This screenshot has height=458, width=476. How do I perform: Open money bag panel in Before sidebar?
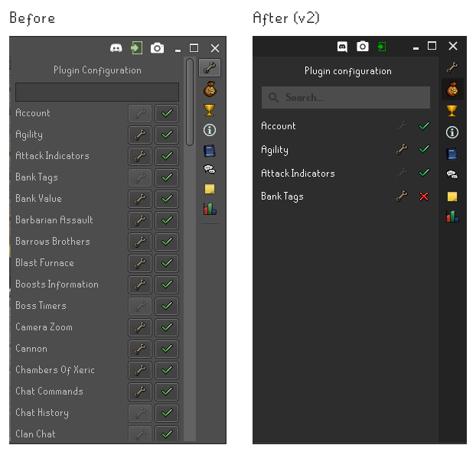[x=210, y=89]
